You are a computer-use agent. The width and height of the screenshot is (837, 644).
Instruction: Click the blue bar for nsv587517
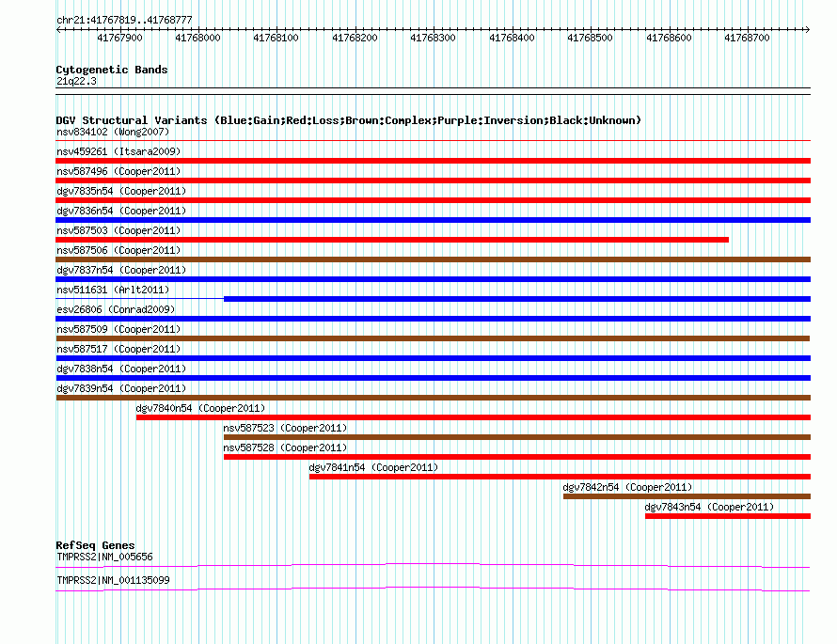[x=433, y=358]
